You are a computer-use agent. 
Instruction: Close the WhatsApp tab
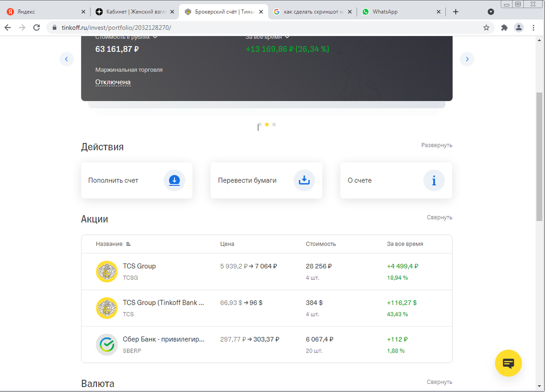[438, 12]
